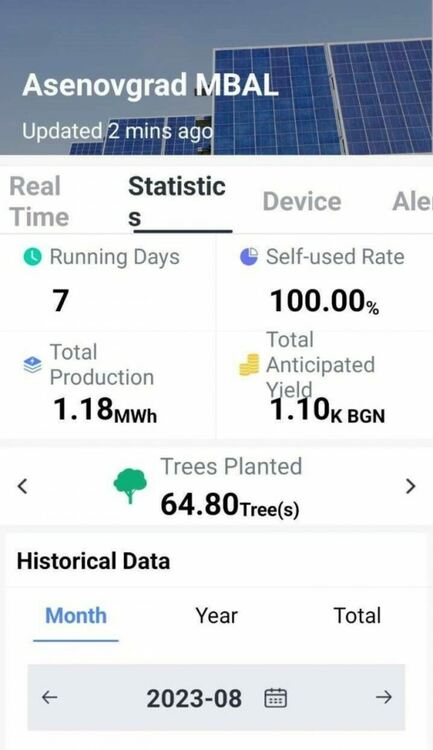Select the Statistics tab
The image size is (433, 750).
pyautogui.click(x=177, y=202)
